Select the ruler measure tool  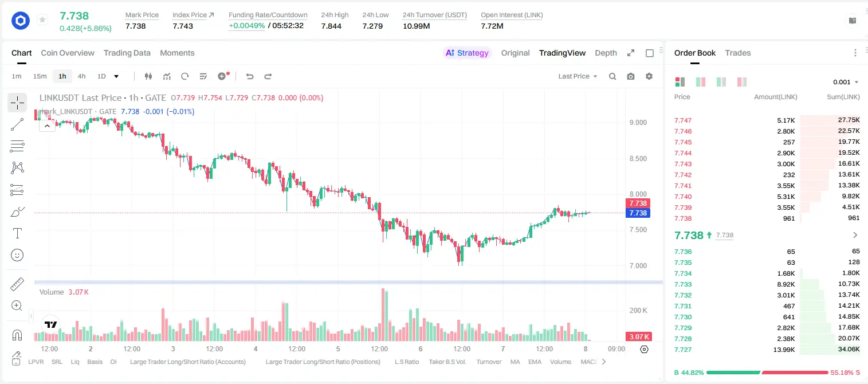pos(17,284)
